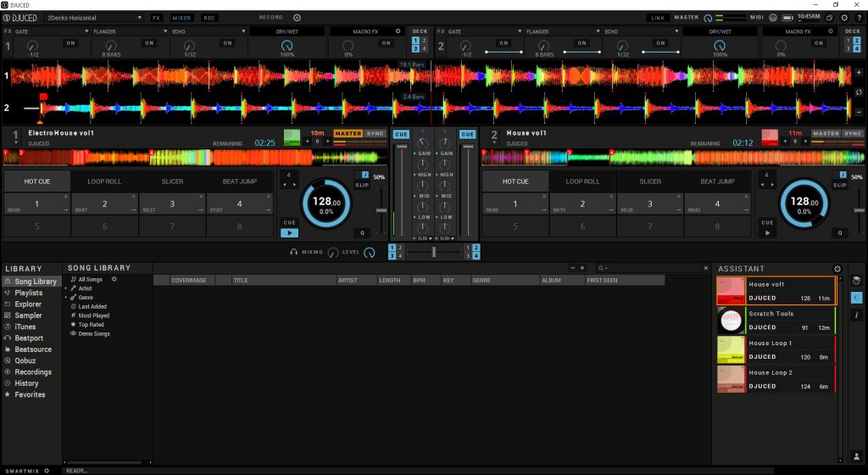Toggle the MIXER panel button
This screenshot has width=868, height=475.
(x=181, y=18)
